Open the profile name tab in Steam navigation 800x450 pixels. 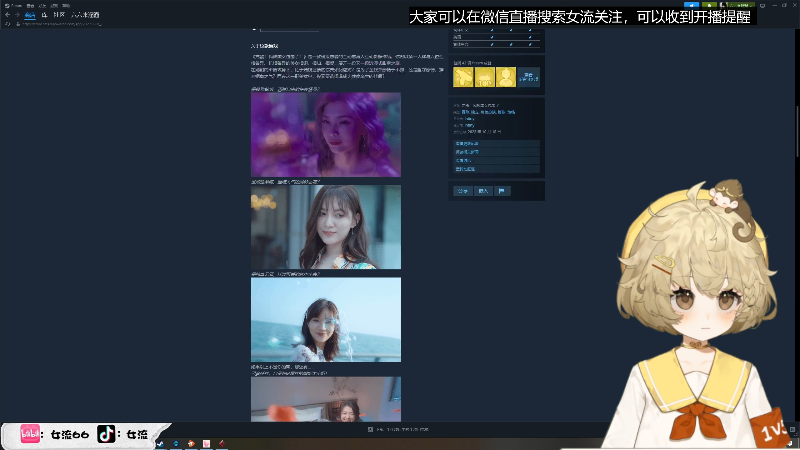85,15
